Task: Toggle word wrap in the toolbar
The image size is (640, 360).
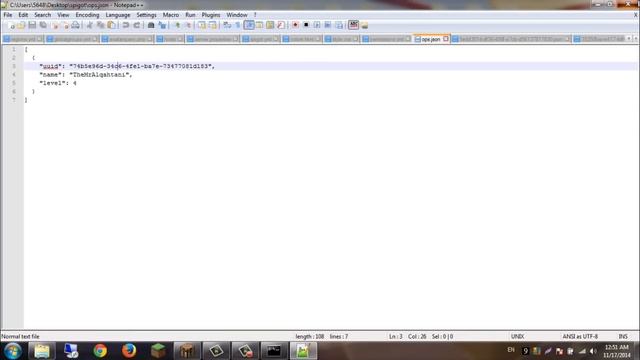Action: 227,25
